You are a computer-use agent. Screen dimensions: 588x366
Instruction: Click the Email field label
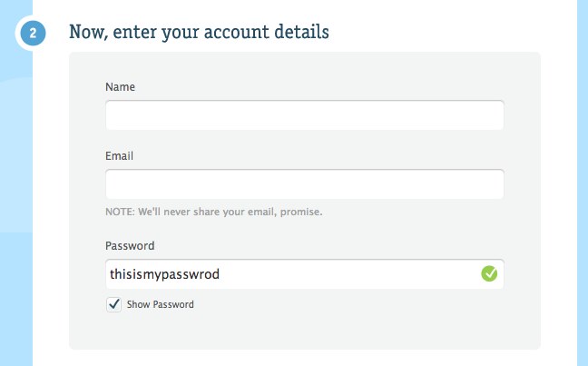(119, 156)
